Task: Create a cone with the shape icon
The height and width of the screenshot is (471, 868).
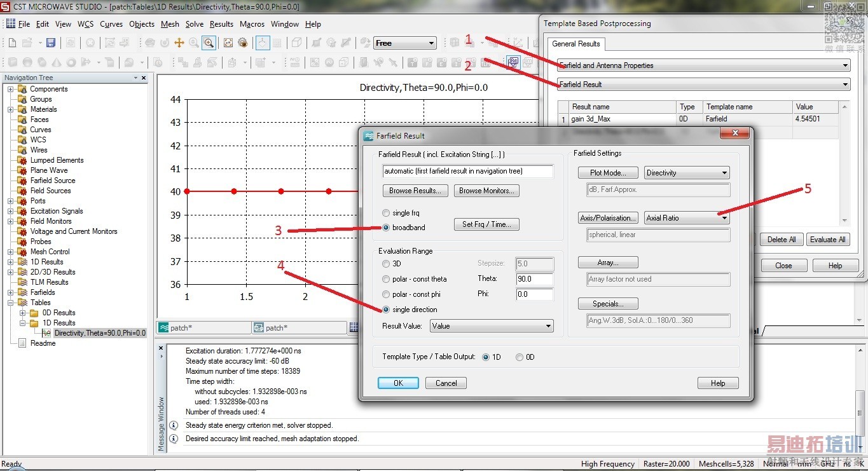Action: tap(57, 62)
